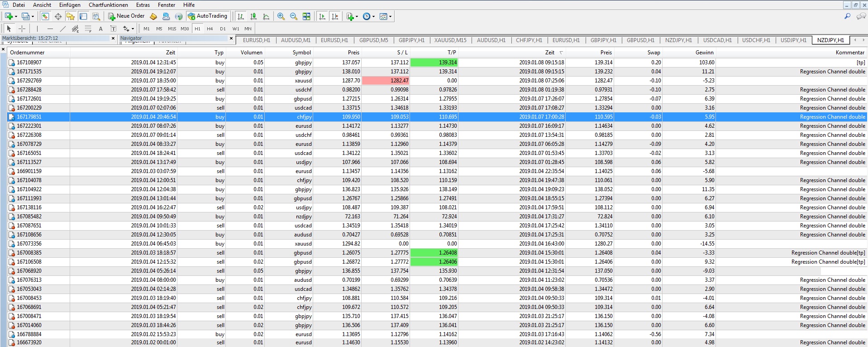Select the horizontal line drawing tool
The image size is (868, 347).
coord(50,29)
